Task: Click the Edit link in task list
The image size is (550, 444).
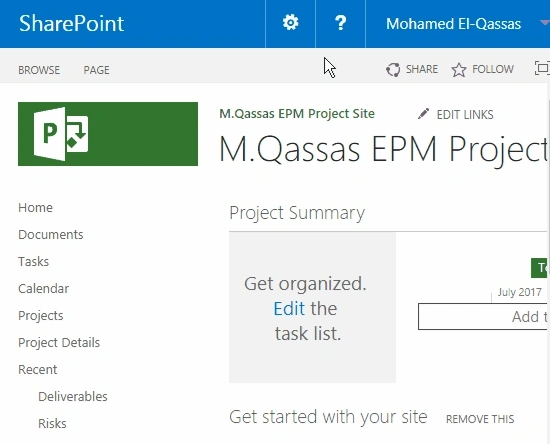Action: point(289,309)
